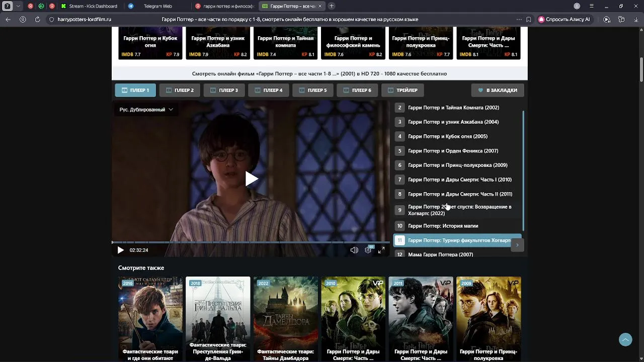Click the Yandex home icon by address bar

pos(23,19)
